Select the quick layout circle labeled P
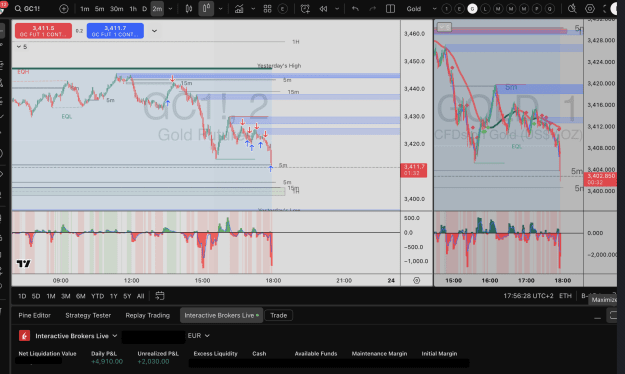The width and height of the screenshot is (625, 374). click(x=537, y=9)
